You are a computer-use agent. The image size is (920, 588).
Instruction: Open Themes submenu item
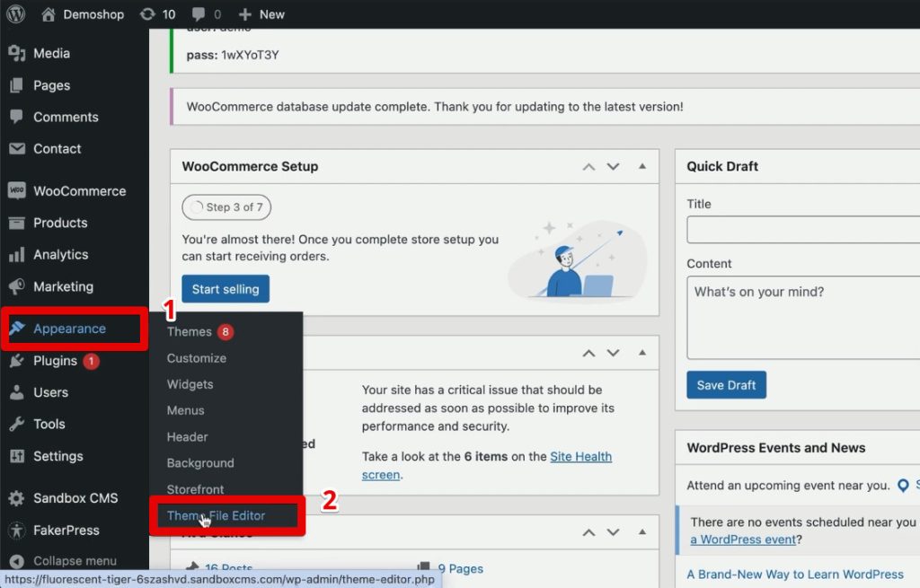click(x=189, y=332)
